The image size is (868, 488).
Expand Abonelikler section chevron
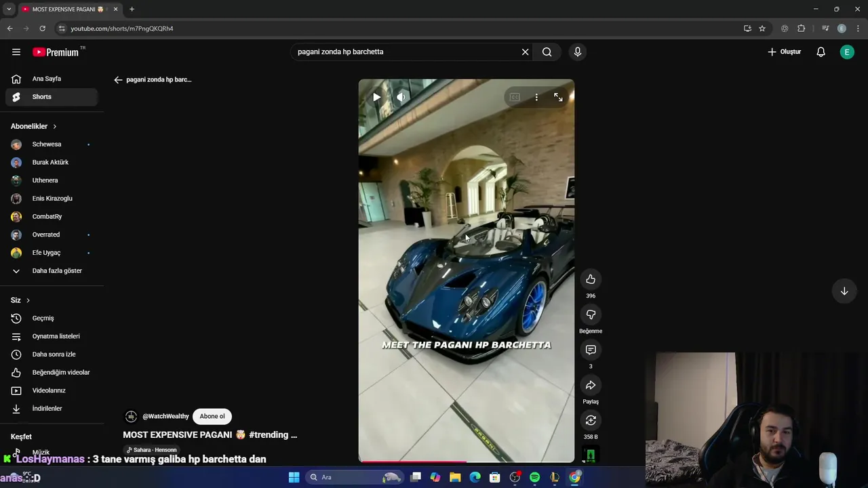55,127
